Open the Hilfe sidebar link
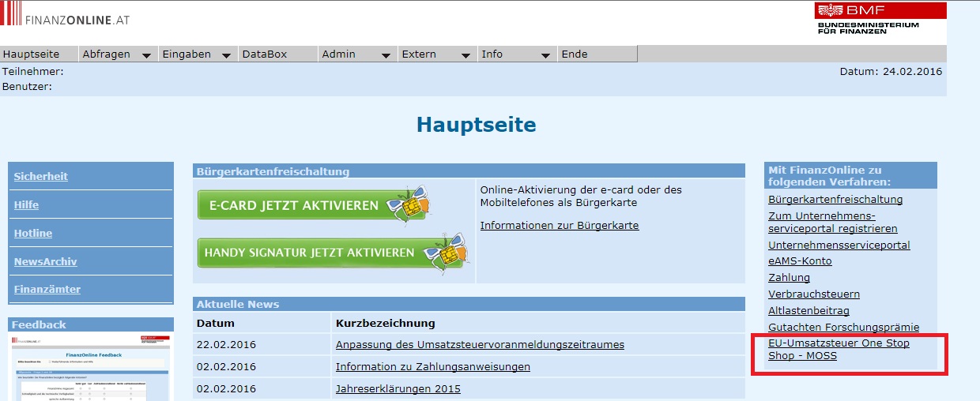 (x=26, y=204)
